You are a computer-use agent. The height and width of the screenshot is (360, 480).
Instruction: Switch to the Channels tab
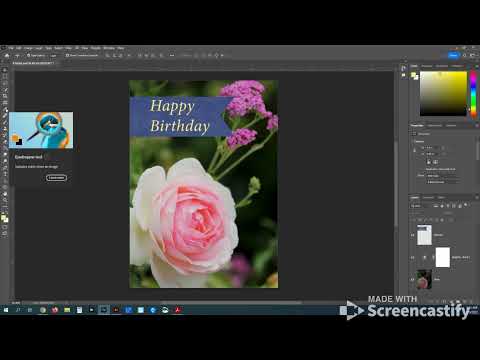click(x=428, y=197)
